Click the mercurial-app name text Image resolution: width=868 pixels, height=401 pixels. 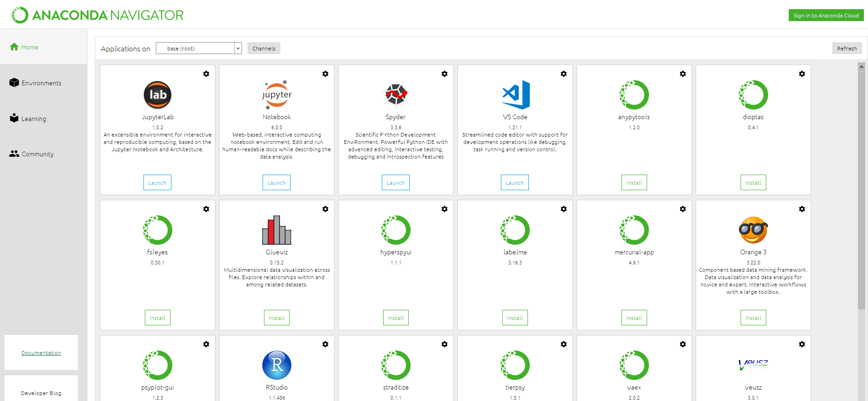tap(634, 252)
